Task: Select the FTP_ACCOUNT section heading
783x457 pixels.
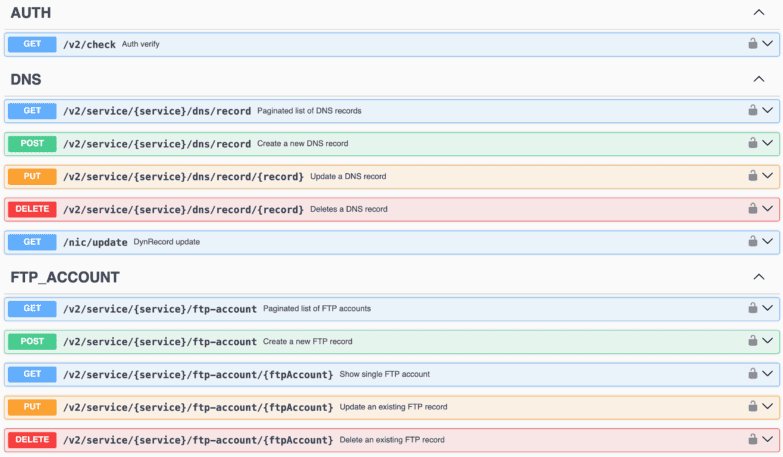Action: (x=65, y=277)
